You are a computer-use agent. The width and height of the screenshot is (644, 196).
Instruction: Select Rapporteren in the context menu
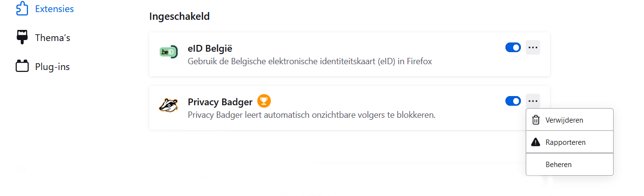pyautogui.click(x=565, y=142)
